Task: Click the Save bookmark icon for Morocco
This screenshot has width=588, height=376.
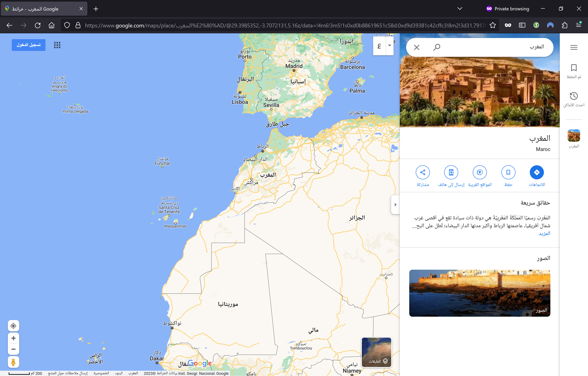Action: click(x=508, y=172)
